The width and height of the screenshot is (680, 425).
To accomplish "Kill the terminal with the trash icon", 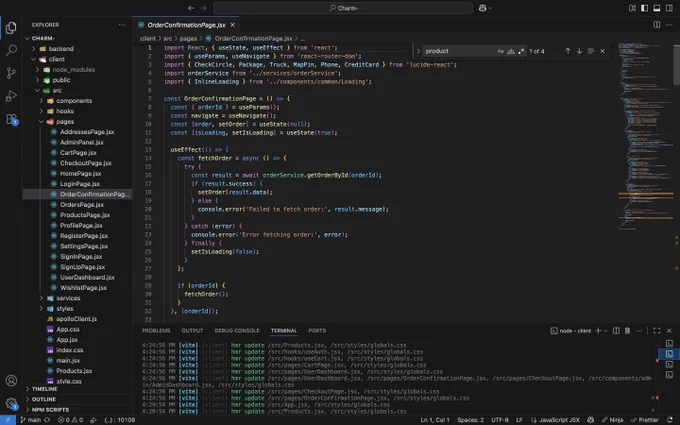I will 627,330.
